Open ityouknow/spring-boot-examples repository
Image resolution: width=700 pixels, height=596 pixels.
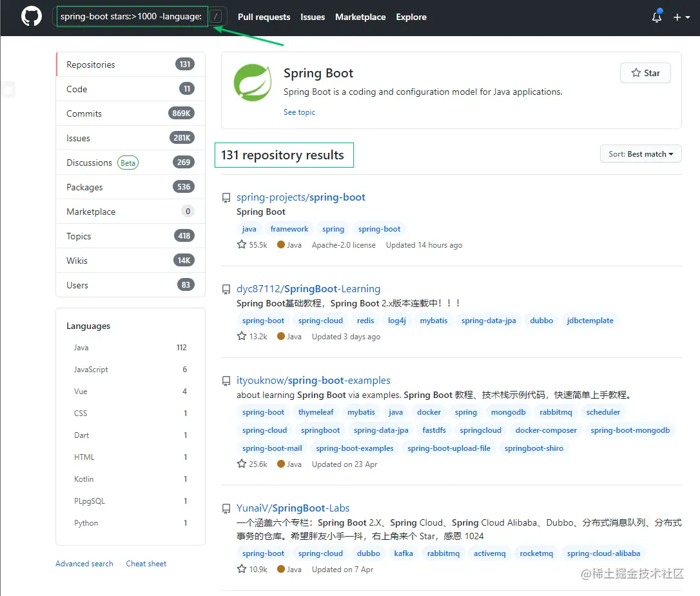313,380
